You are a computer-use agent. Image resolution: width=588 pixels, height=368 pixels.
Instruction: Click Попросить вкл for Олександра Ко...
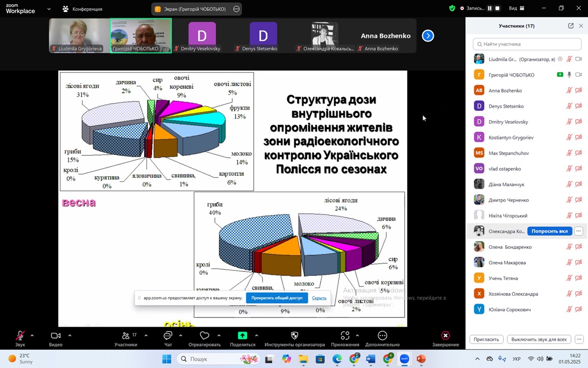tap(549, 231)
